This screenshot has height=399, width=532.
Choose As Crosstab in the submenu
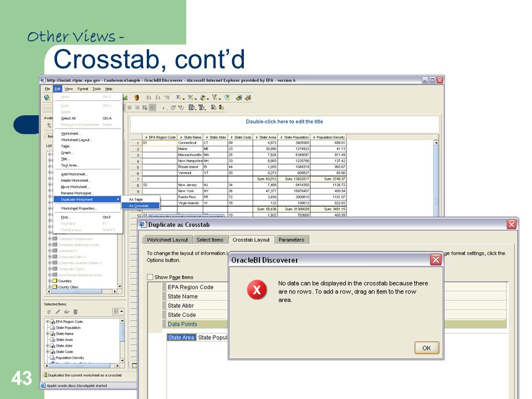(x=140, y=206)
